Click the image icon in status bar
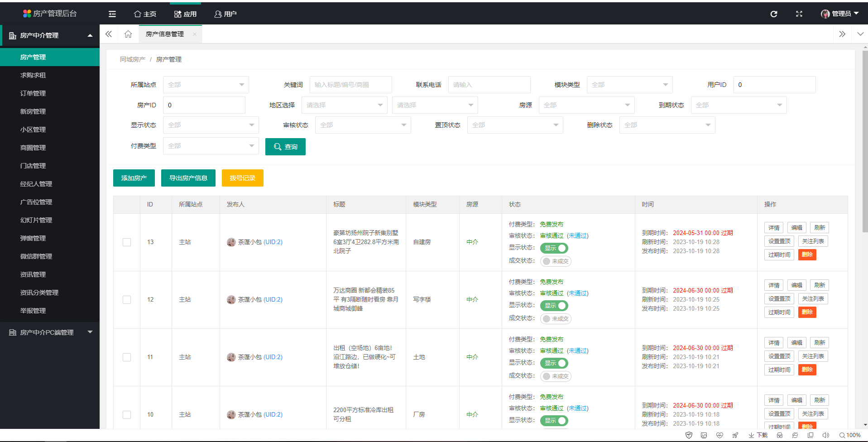The height and width of the screenshot is (442, 868). (x=704, y=435)
